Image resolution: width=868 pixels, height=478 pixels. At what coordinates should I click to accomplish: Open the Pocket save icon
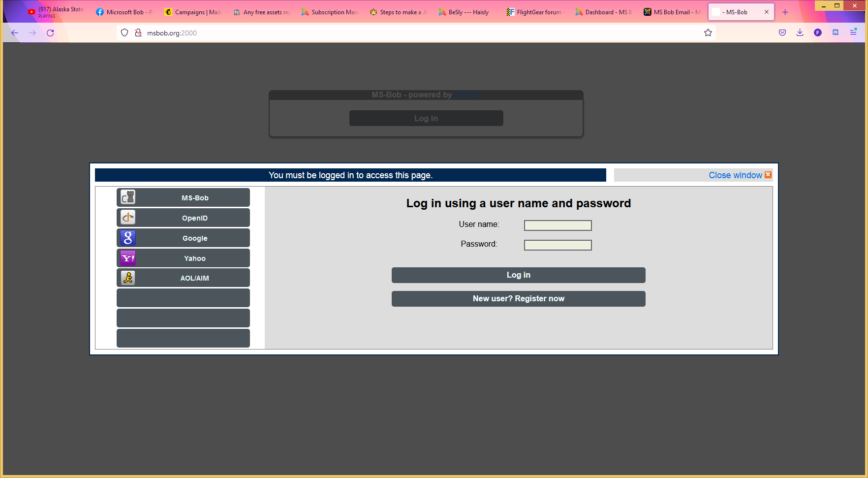782,33
